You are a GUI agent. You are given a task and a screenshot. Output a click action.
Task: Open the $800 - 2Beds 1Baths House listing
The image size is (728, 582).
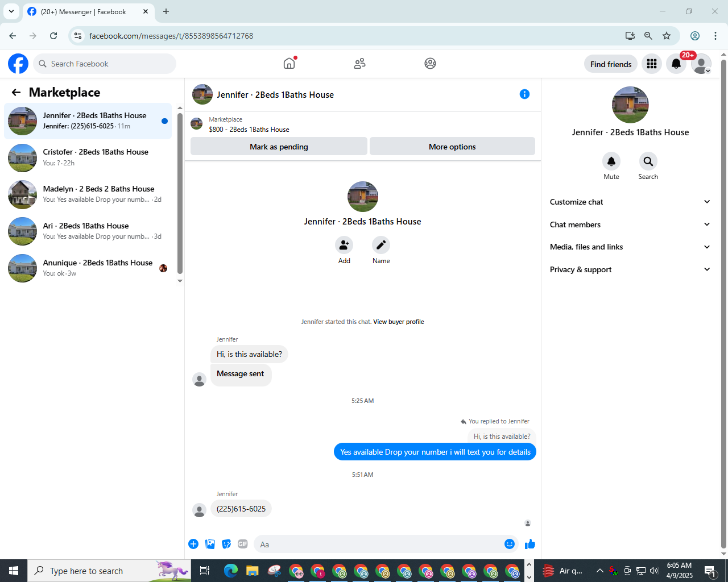tap(249, 130)
